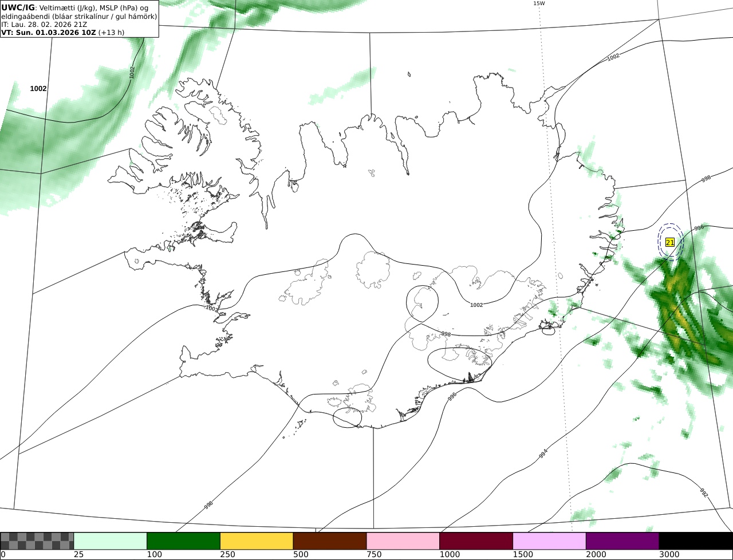Click the '(+13 h)' forecast offset text
Image resolution: width=733 pixels, height=560 pixels.
[x=111, y=33]
